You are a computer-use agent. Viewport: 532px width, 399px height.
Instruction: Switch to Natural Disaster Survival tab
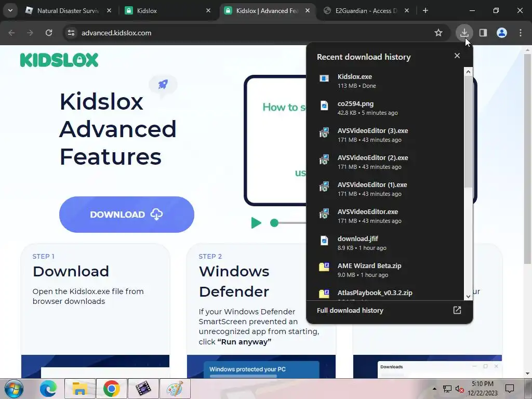[68, 10]
